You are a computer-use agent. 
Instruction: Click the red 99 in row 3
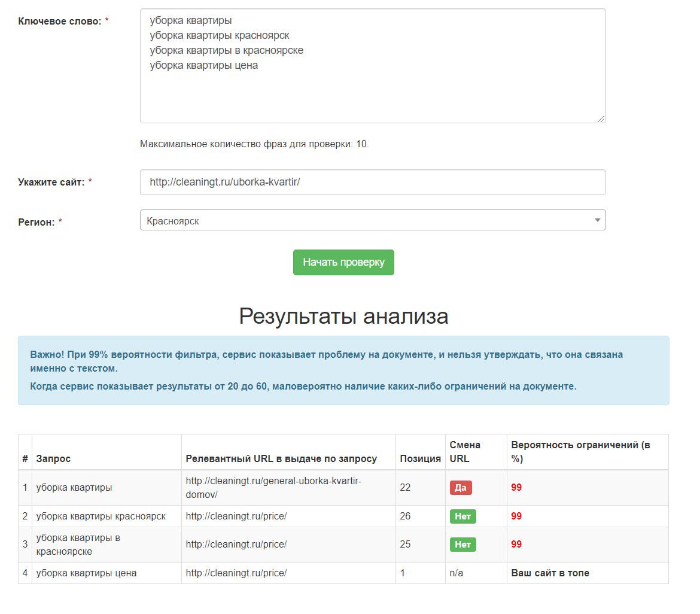516,545
